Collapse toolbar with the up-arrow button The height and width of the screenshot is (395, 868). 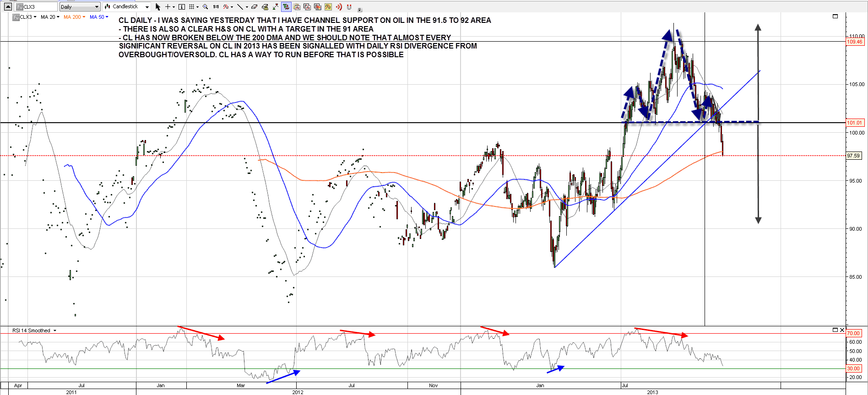coord(8,7)
